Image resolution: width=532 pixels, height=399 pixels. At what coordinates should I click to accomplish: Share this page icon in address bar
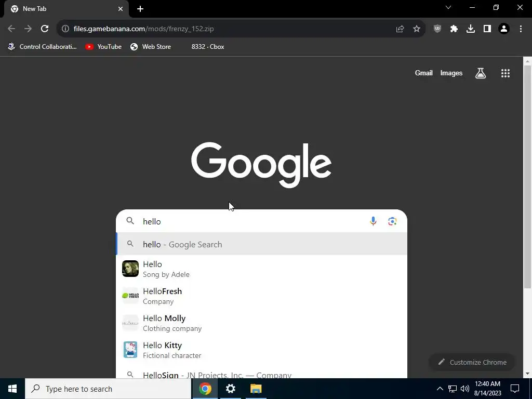(400, 29)
